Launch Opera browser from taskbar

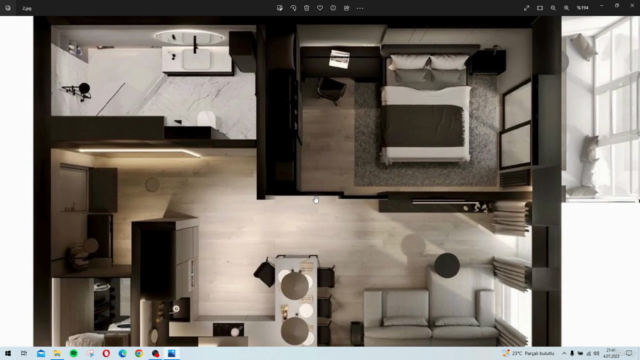pyautogui.click(x=106, y=353)
